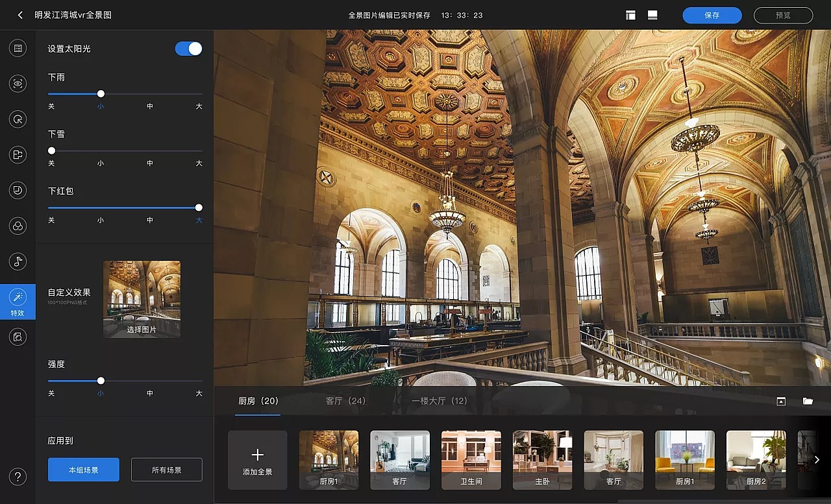The width and height of the screenshot is (831, 504).
Task: Click the 下雨 slider handle
Action: pos(101,94)
